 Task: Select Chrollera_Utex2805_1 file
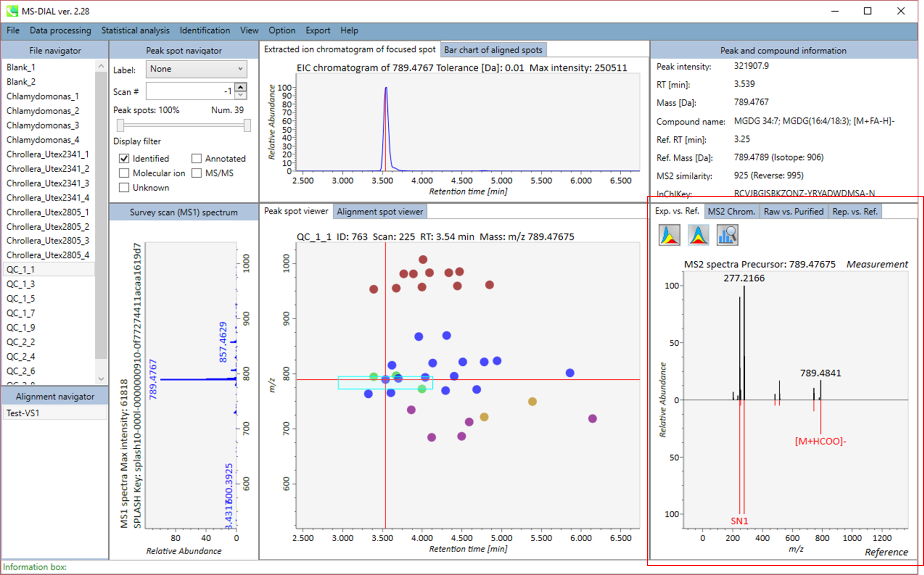point(49,212)
